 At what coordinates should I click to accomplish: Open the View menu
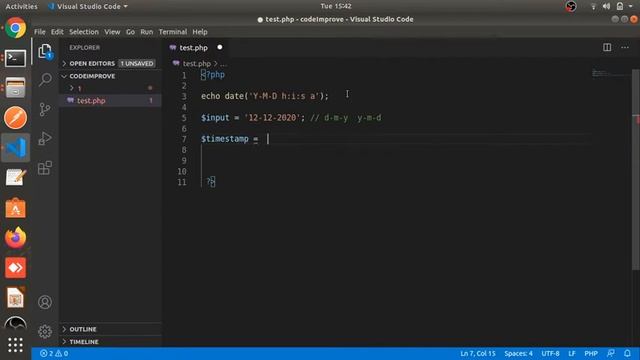click(112, 32)
